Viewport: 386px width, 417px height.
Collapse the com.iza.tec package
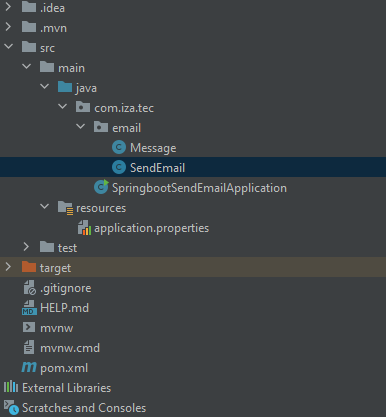coord(62,107)
